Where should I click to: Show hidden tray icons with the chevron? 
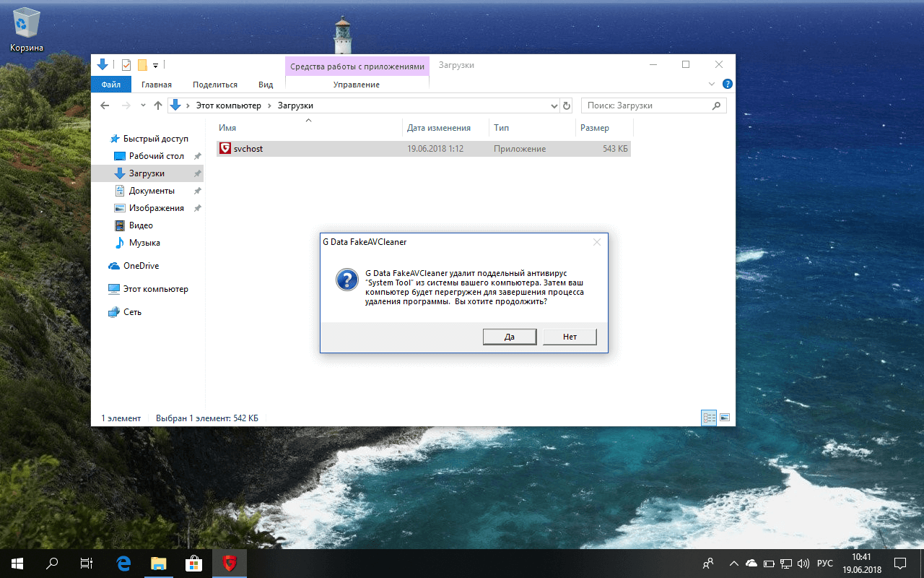click(x=734, y=564)
